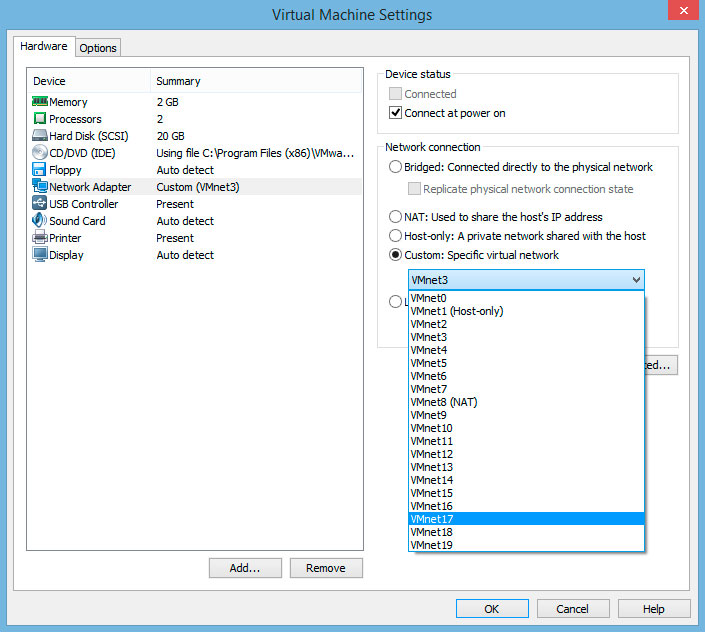Image resolution: width=705 pixels, height=632 pixels.
Task: Click the Printer device icon
Action: coord(40,238)
